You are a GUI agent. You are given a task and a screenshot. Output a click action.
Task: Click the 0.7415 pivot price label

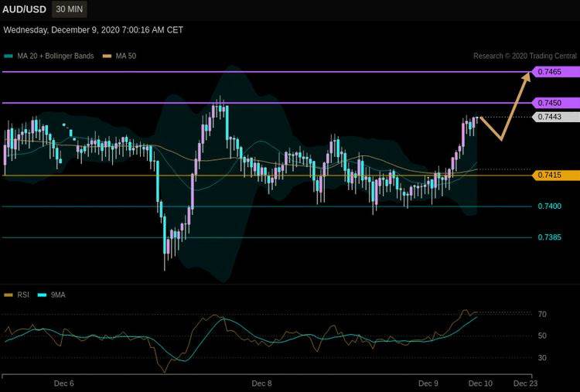coord(556,175)
